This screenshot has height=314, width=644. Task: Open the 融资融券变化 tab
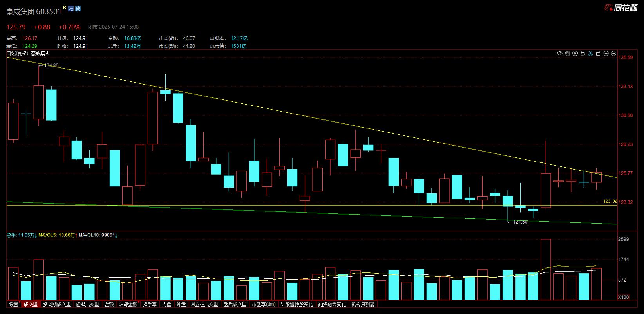click(332, 304)
